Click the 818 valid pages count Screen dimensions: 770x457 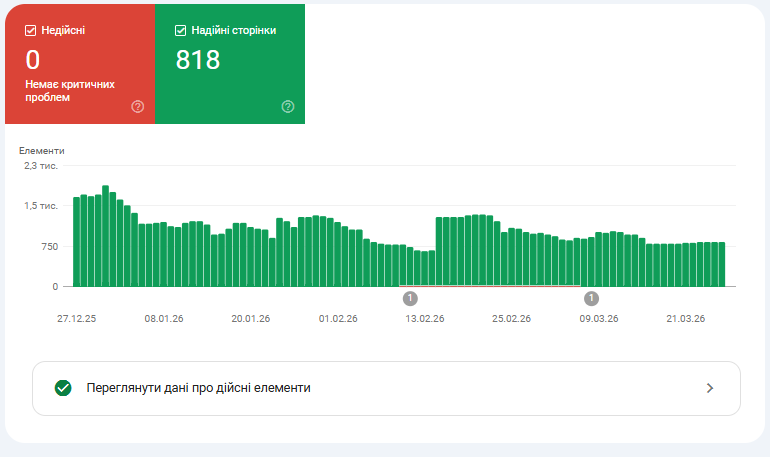tap(198, 60)
